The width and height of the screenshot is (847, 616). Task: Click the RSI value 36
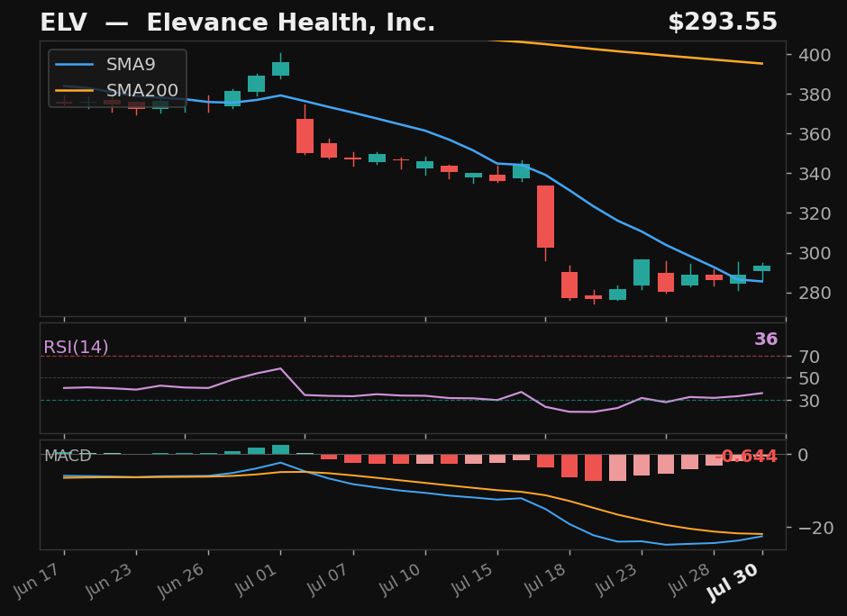[x=766, y=339]
